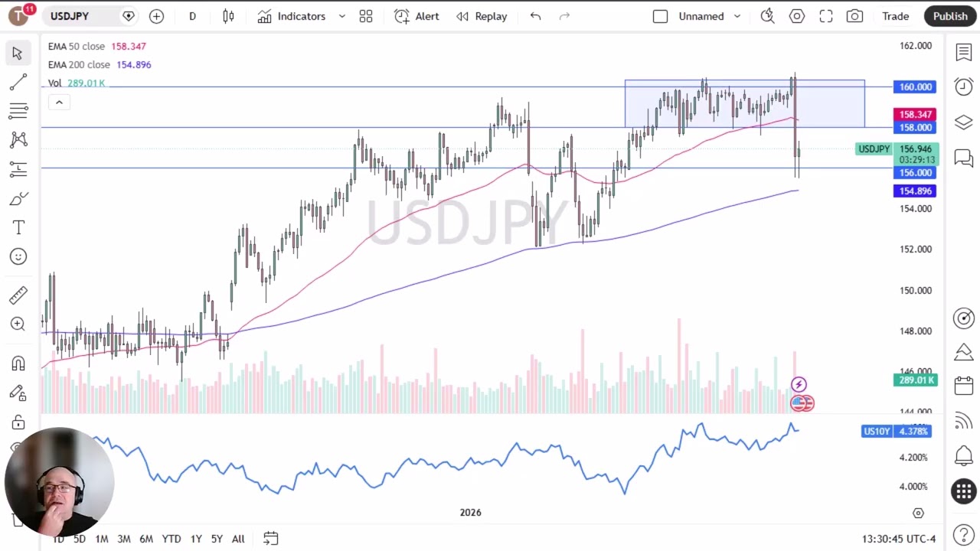Select the ruler measure tool
The image size is (980, 551).
coord(18,295)
